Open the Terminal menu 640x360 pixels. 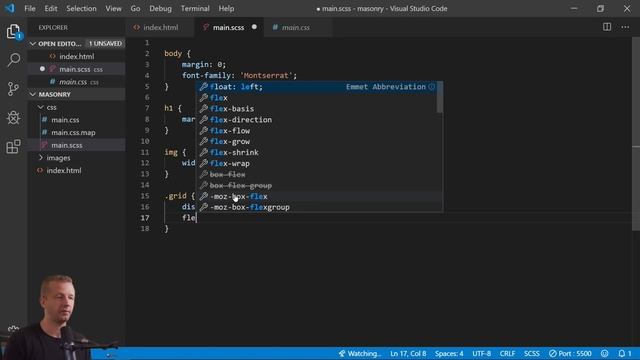(x=195, y=8)
